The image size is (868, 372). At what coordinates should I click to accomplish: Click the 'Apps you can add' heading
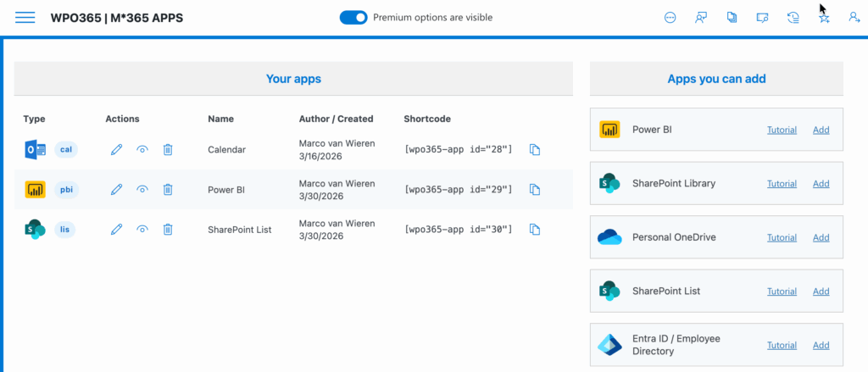(716, 79)
